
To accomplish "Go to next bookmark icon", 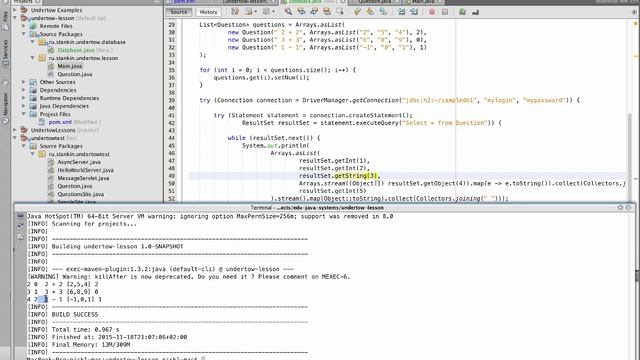I will click(370, 12).
